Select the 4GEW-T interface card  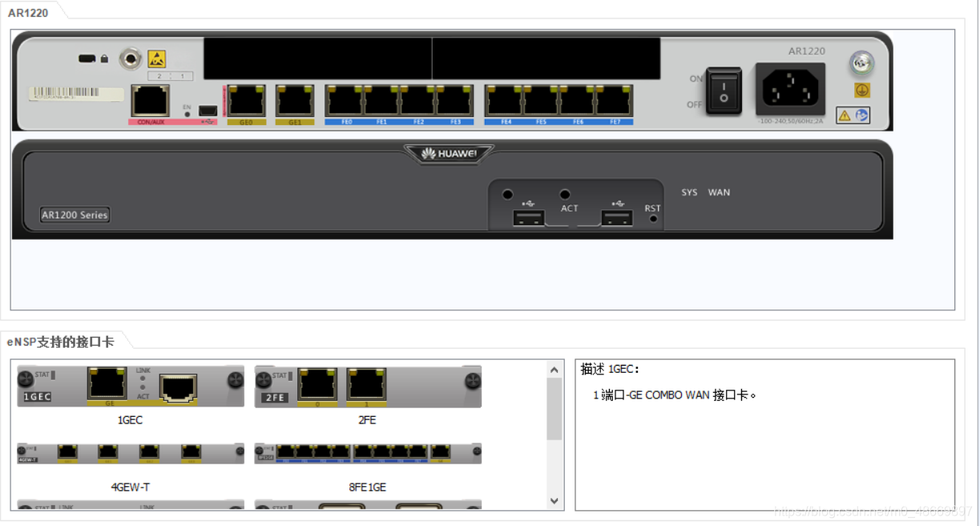(x=131, y=453)
